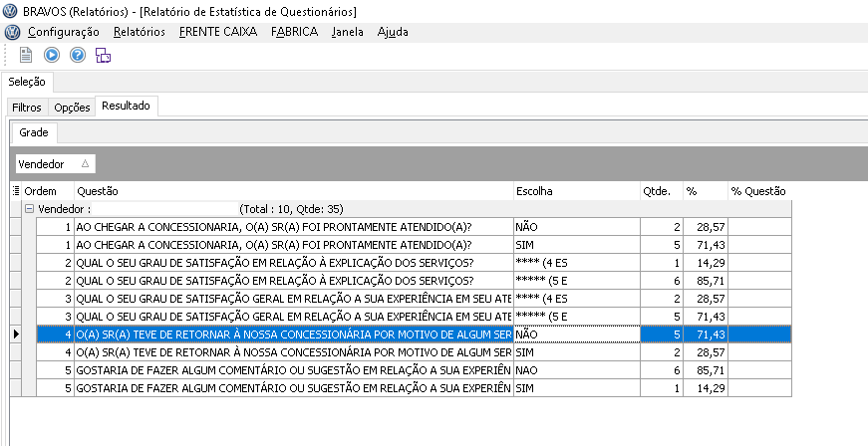Image resolution: width=868 pixels, height=446 pixels.
Task: Click the VW logo in the menu bar
Action: pyautogui.click(x=12, y=32)
